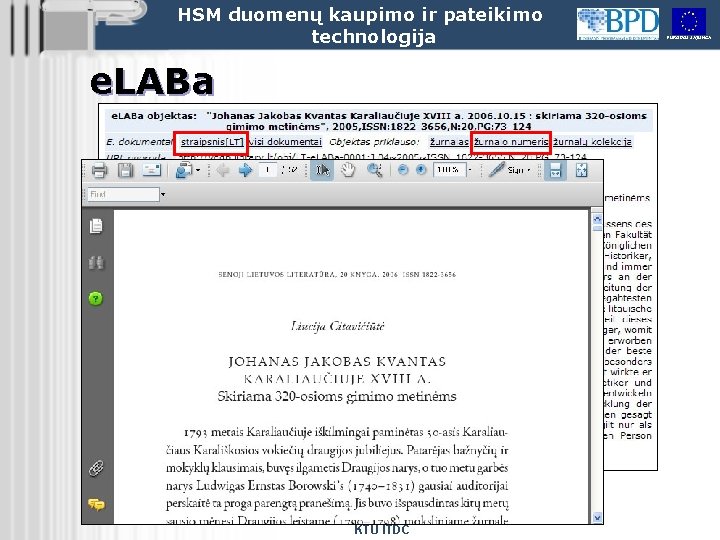Click the green help question-mark sidebar icon
The height and width of the screenshot is (540, 720).
pos(96,299)
